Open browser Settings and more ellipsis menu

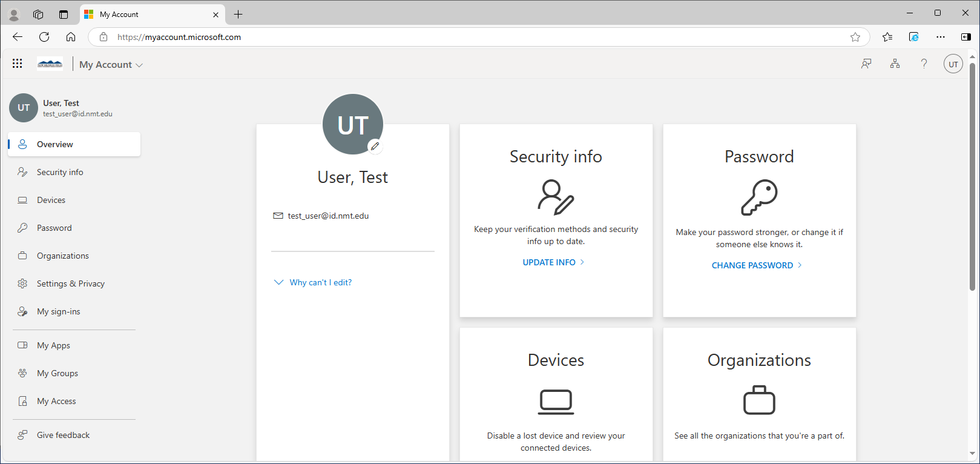(x=940, y=37)
